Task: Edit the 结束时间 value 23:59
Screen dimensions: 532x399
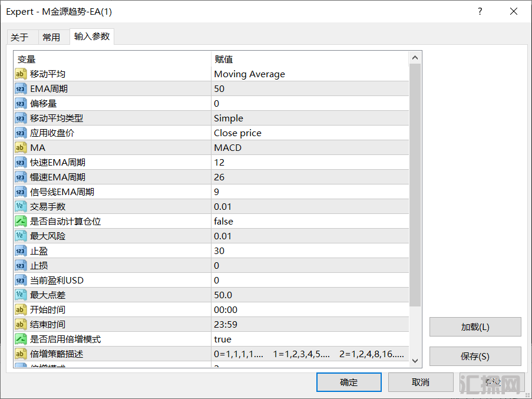Action: (x=310, y=325)
